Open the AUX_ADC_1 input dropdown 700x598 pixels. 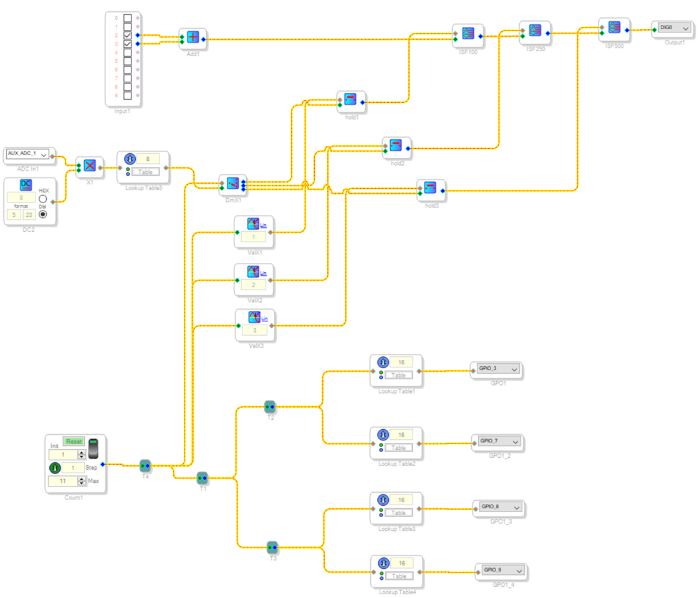(27, 154)
